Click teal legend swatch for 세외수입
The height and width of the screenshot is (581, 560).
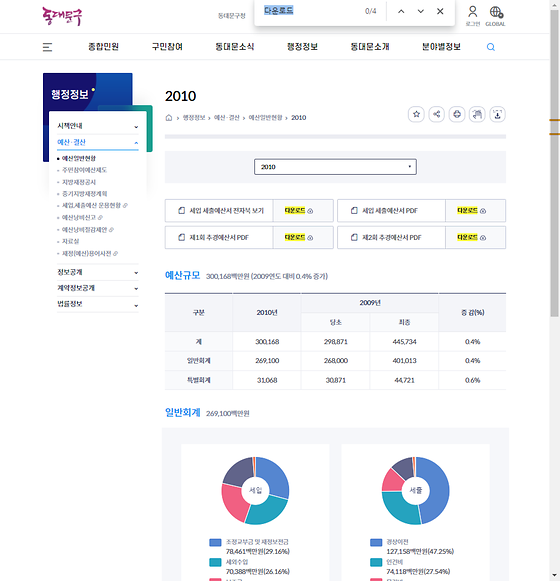point(215,562)
